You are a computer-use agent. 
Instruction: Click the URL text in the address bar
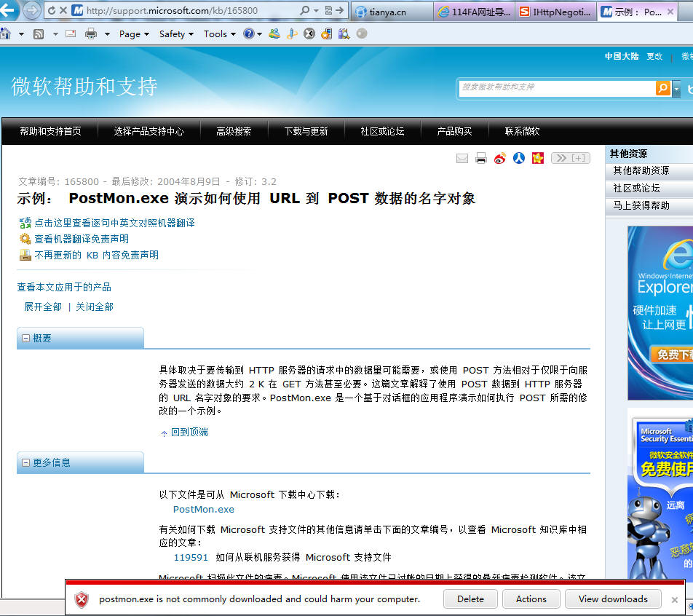point(172,11)
